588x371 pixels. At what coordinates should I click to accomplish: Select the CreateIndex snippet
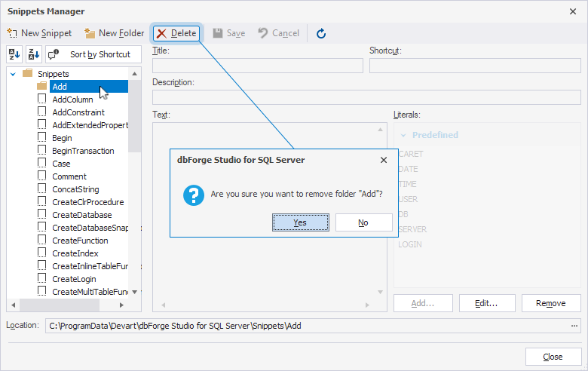click(75, 253)
